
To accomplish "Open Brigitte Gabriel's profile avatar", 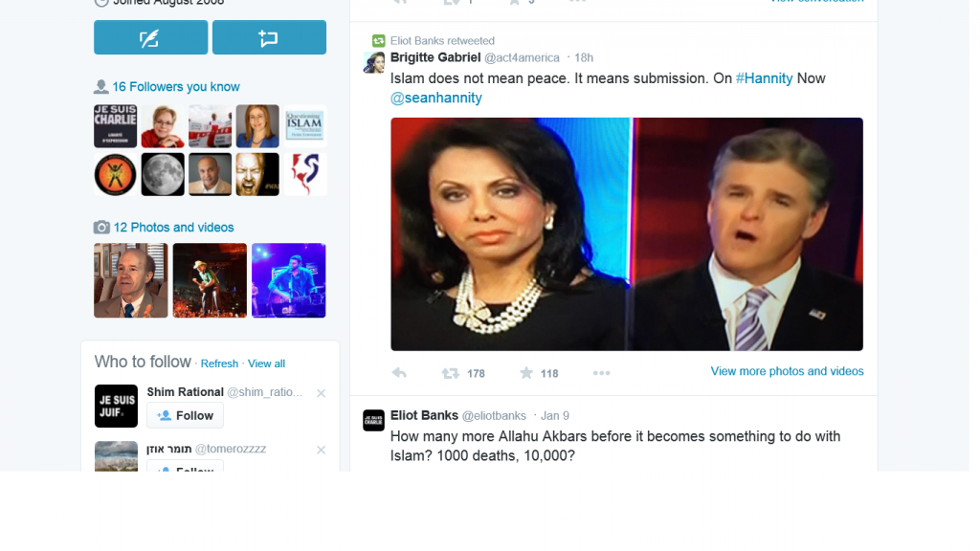I will pos(374,62).
